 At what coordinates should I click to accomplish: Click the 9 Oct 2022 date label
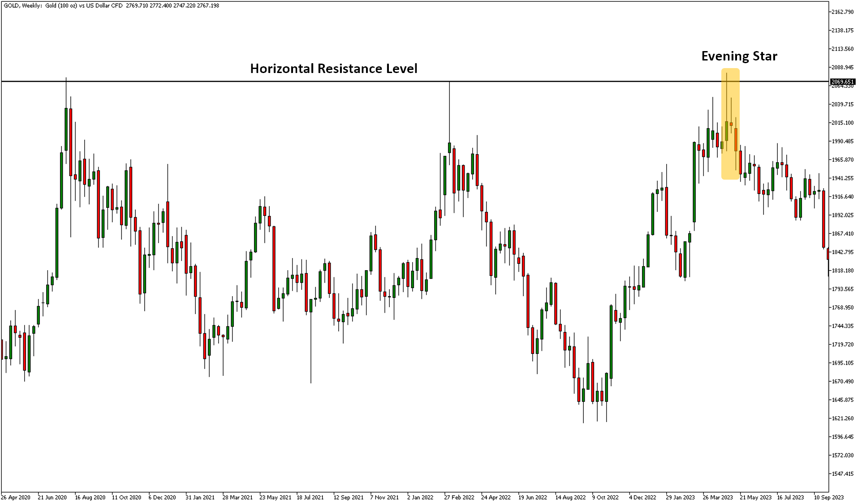[x=605, y=497]
